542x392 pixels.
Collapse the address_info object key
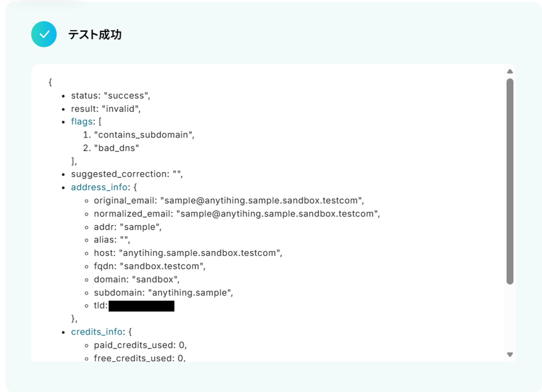click(99, 187)
